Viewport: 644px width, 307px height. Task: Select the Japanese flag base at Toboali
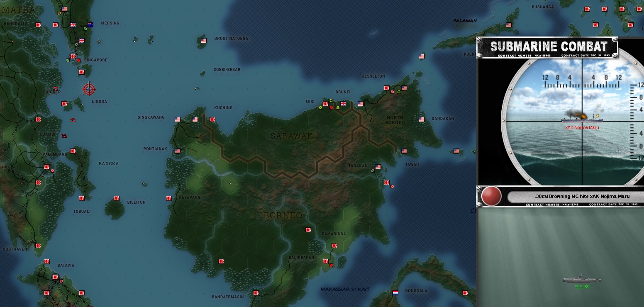(x=82, y=198)
